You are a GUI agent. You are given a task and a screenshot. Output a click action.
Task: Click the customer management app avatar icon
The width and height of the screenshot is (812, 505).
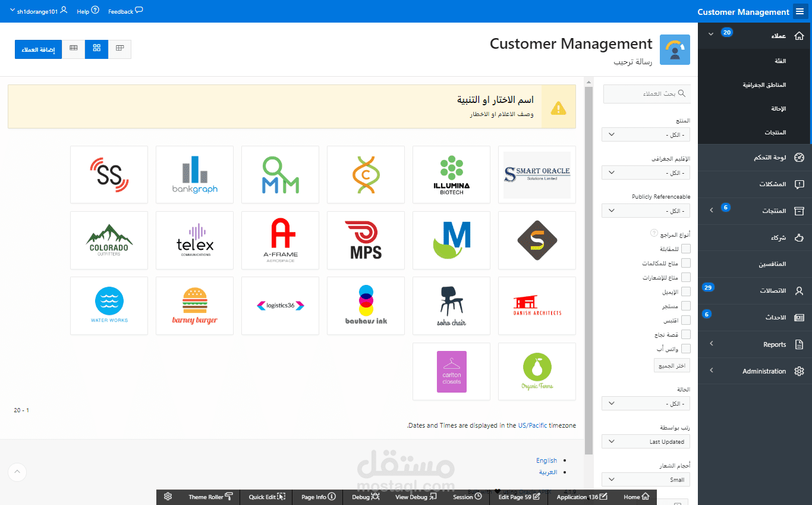coord(675,49)
